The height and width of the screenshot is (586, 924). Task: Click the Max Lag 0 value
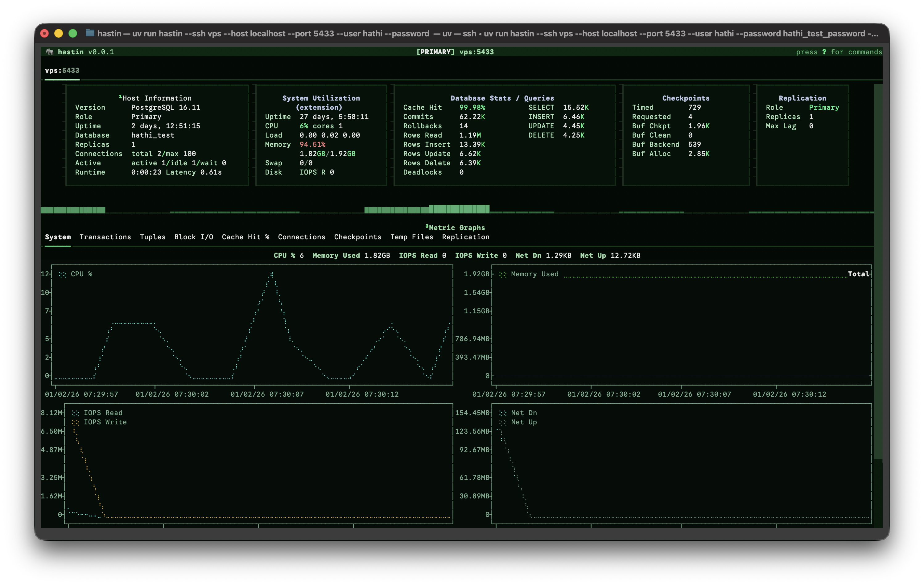[811, 126]
